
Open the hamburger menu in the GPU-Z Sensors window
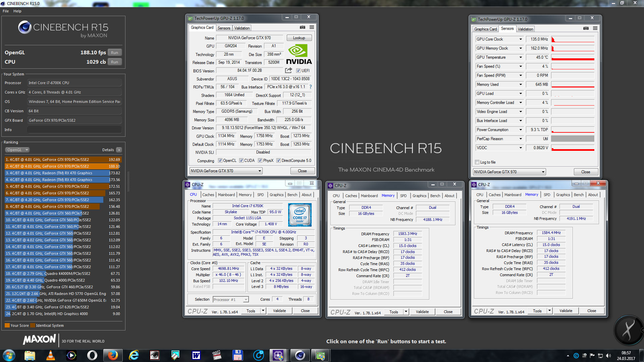pos(595,28)
